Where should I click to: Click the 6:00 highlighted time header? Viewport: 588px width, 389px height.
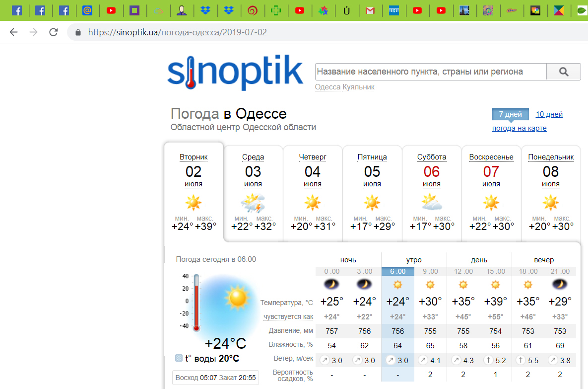pyautogui.click(x=397, y=271)
